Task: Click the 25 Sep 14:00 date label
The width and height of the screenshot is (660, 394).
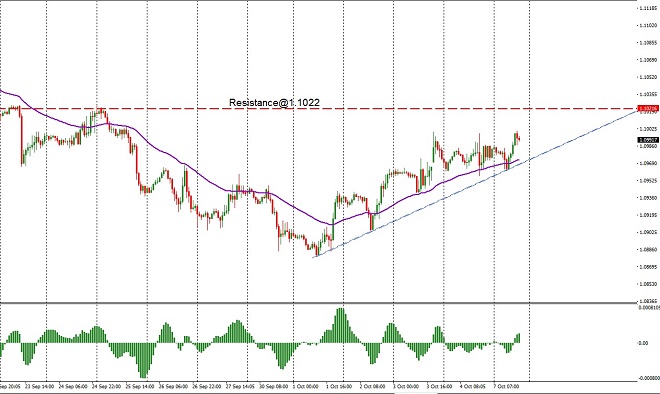Action: click(x=140, y=386)
